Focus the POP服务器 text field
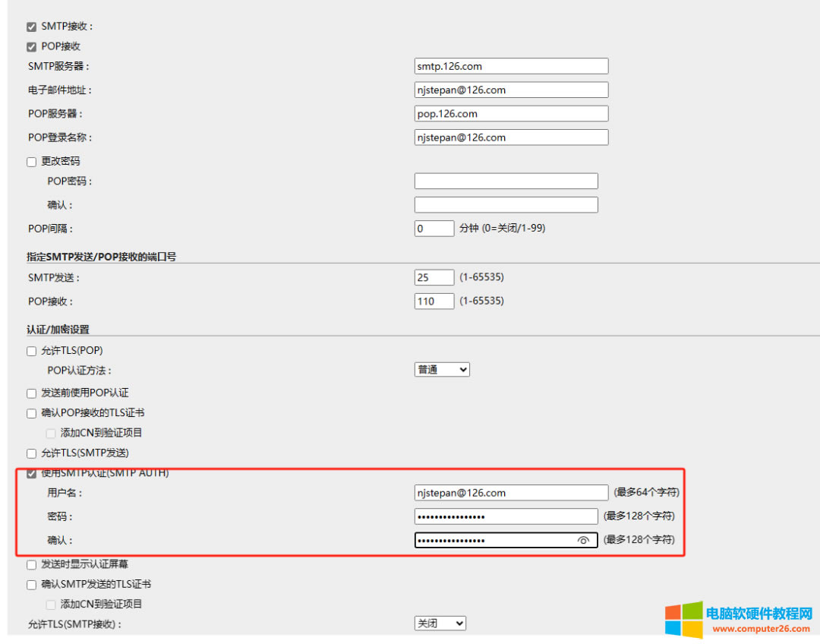 tap(511, 114)
